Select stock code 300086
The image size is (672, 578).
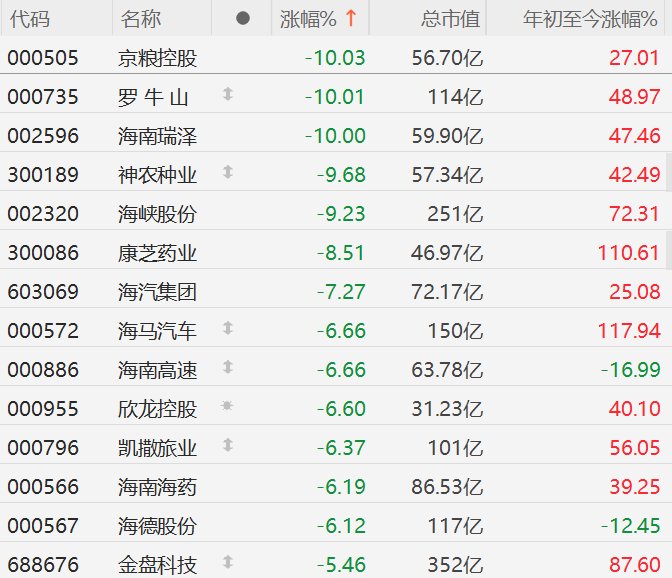click(x=43, y=253)
